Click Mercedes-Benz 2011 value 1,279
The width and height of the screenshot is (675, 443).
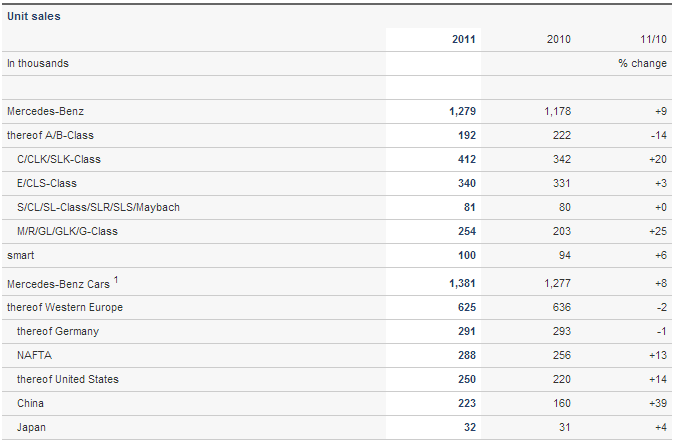(x=463, y=112)
